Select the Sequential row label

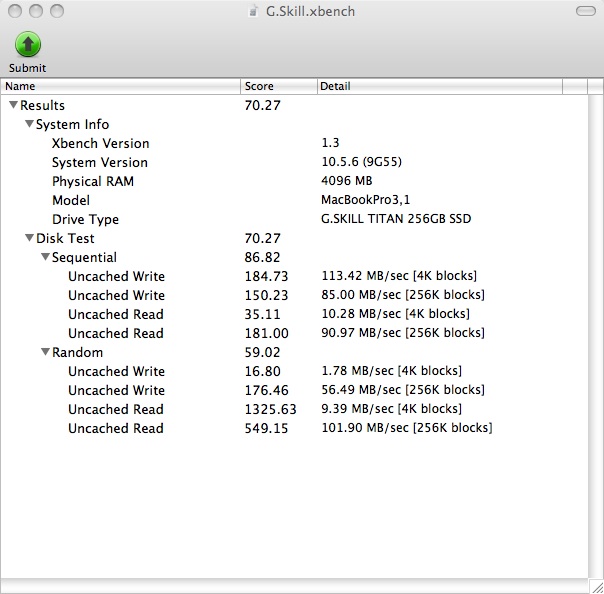[x=84, y=257]
